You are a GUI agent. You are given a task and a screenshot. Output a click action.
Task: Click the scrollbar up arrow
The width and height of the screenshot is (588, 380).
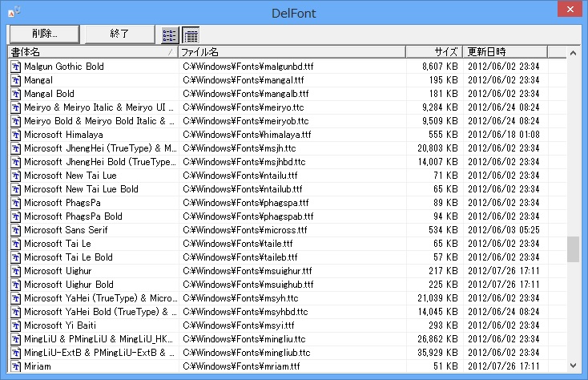click(573, 53)
